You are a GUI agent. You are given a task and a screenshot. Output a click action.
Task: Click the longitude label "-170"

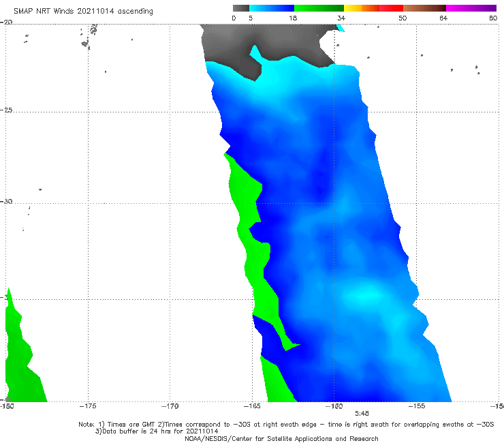tap(170, 406)
